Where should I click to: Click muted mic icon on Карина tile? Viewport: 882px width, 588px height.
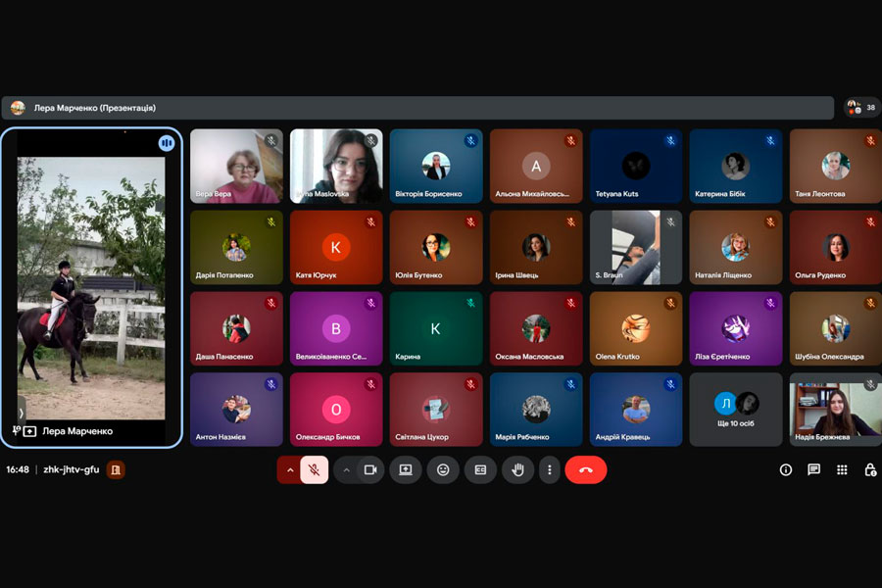470,303
